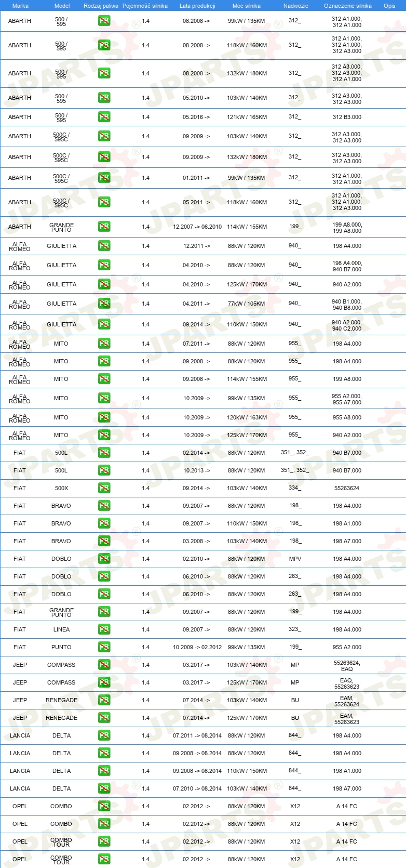Click fuel icon in Jeep Renegade 103kW row
Image resolution: width=406 pixels, height=868 pixels.
[104, 700]
